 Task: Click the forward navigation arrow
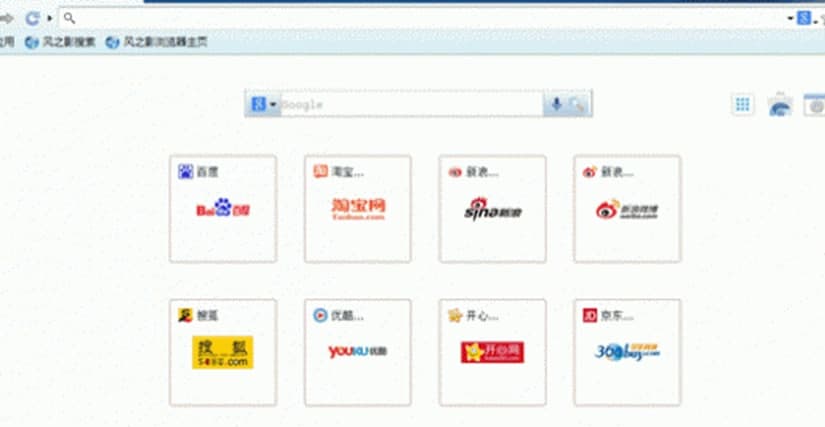coord(6,18)
